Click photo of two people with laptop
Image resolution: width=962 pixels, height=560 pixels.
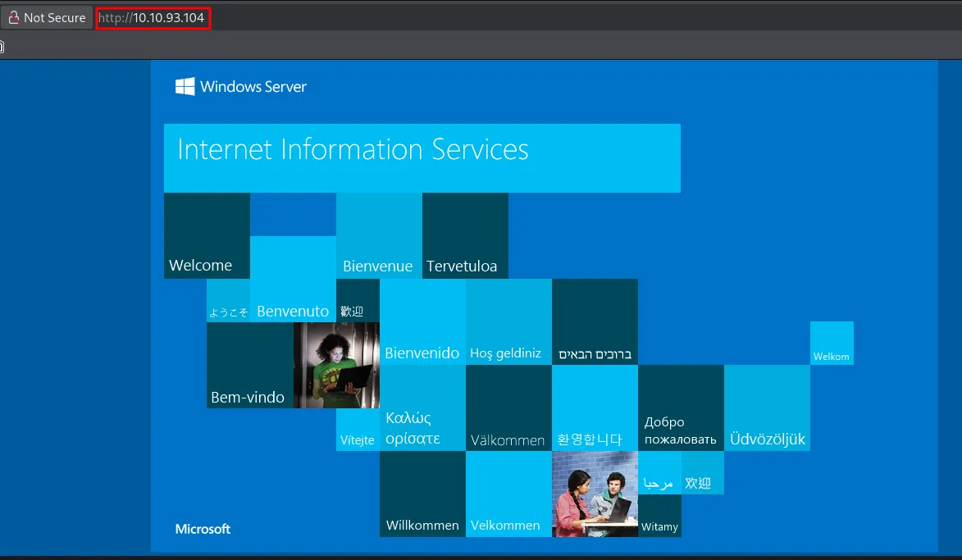[595, 494]
